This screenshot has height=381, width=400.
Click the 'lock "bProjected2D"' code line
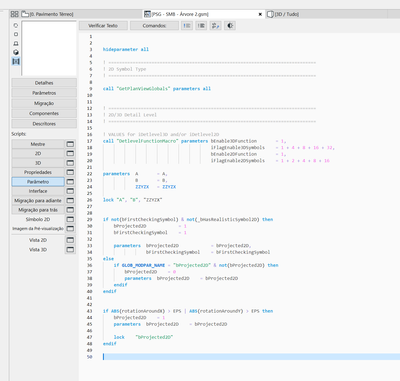tap(143, 337)
